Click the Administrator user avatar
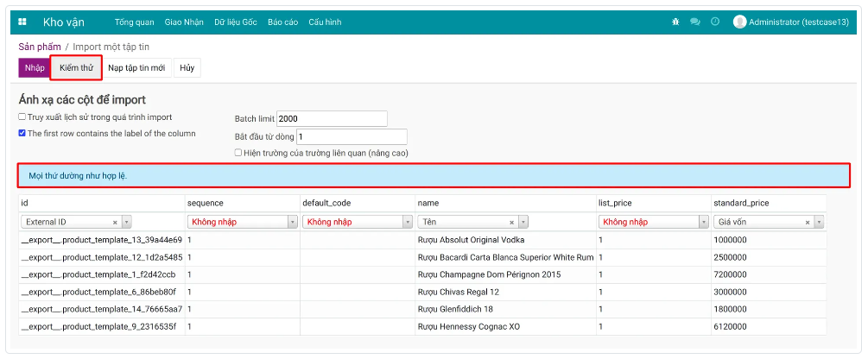The height and width of the screenshot is (359, 868). pyautogui.click(x=739, y=22)
